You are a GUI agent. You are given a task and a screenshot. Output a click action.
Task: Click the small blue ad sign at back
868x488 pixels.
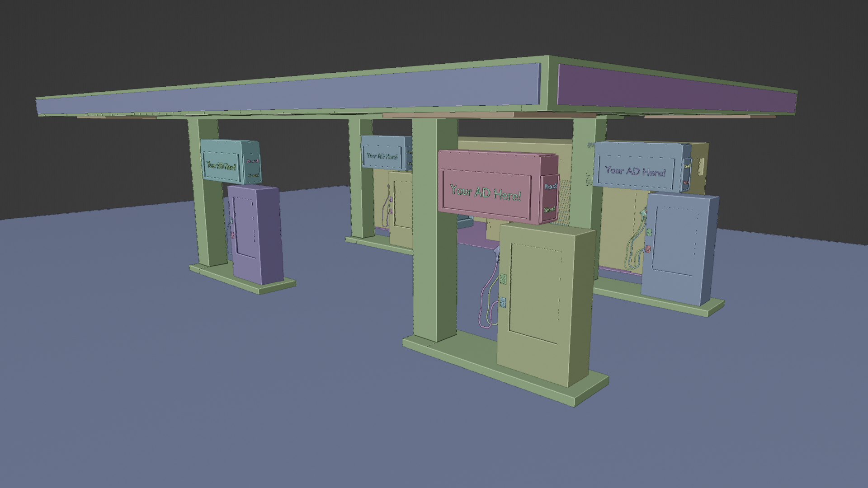pyautogui.click(x=382, y=156)
